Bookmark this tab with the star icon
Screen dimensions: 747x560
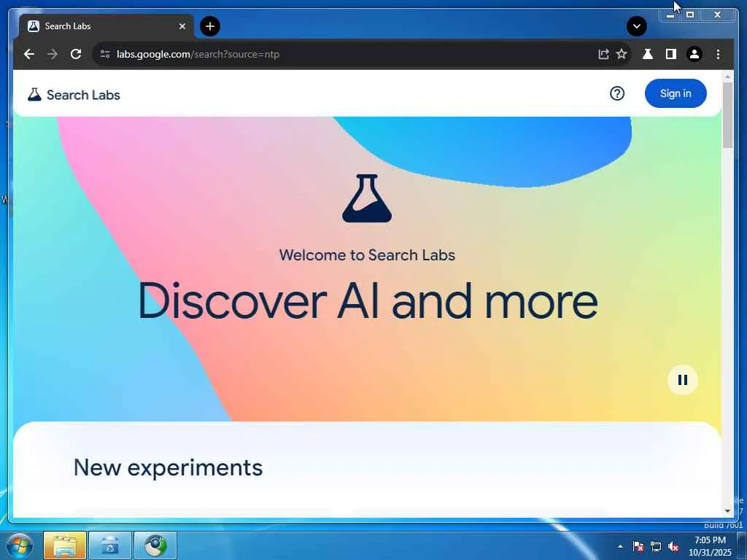622,54
